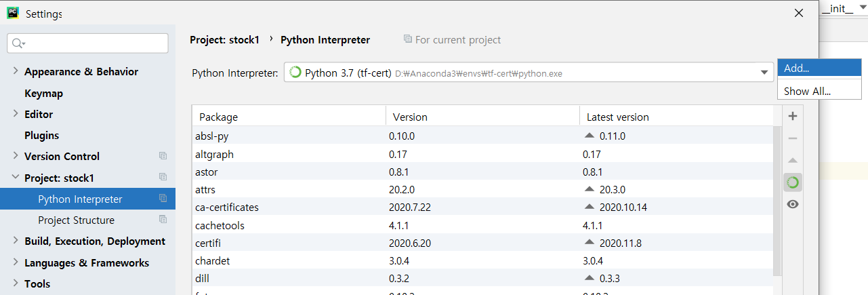Expand the Editor settings section
868x295 pixels.
pos(16,114)
